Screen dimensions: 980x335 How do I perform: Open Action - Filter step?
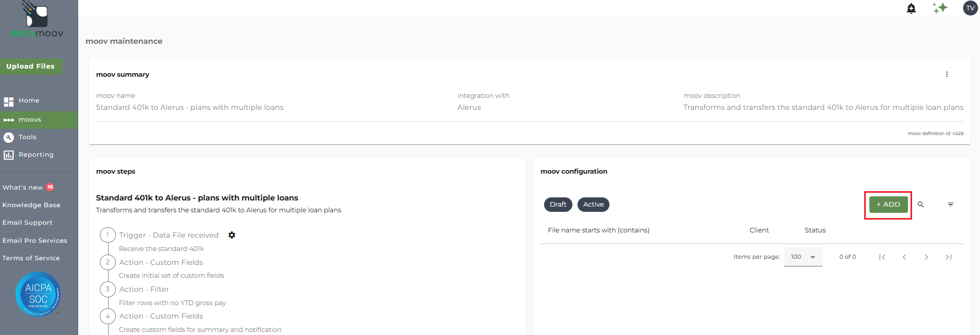pos(144,289)
